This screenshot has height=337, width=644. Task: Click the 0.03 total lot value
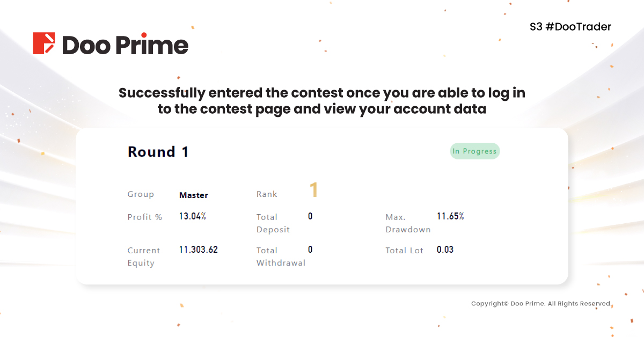[x=445, y=250]
